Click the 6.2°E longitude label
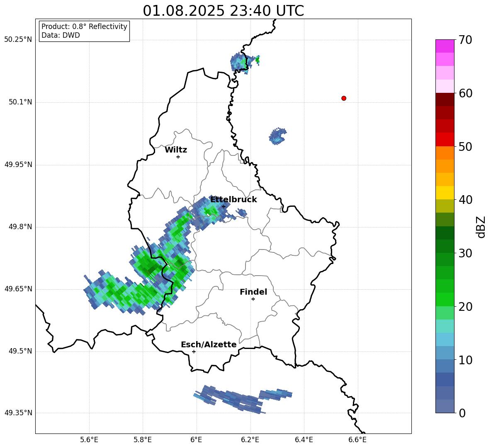The image size is (491, 448). [250, 440]
